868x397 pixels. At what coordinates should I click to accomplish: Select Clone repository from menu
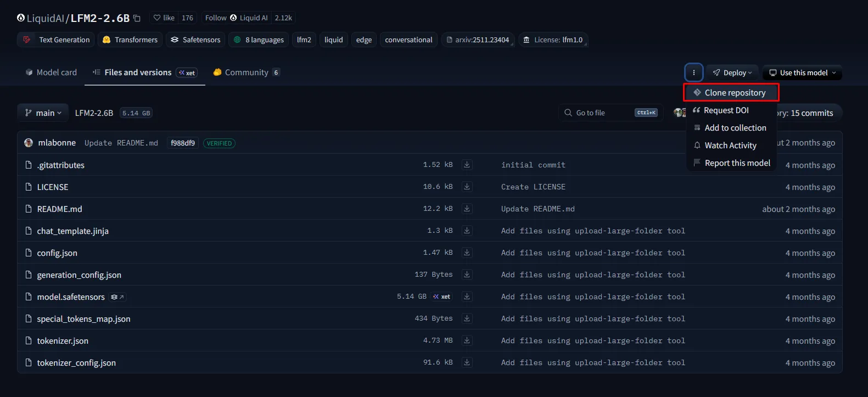(x=735, y=93)
